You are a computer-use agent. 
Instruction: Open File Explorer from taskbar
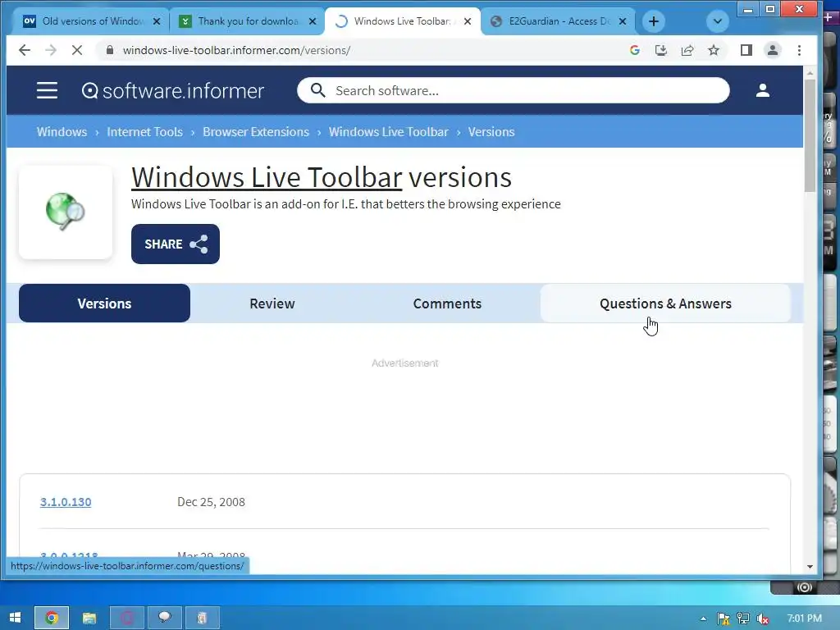pos(89,618)
